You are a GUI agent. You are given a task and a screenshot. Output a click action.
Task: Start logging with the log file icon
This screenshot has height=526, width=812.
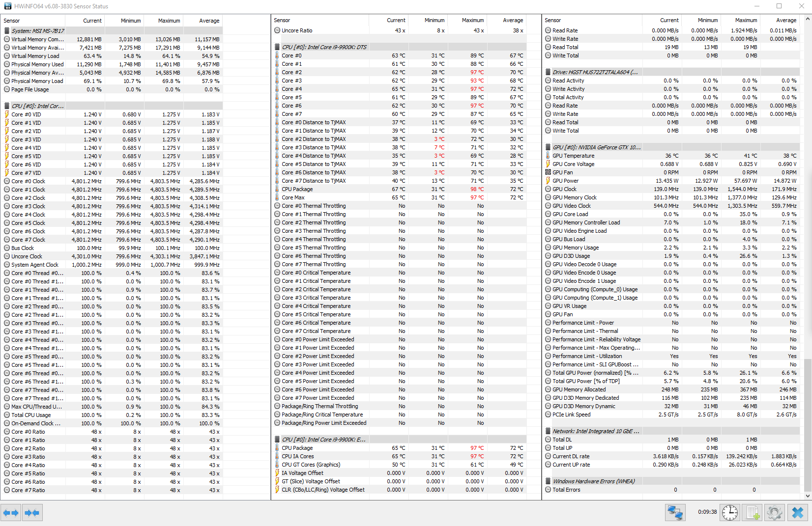pos(753,513)
